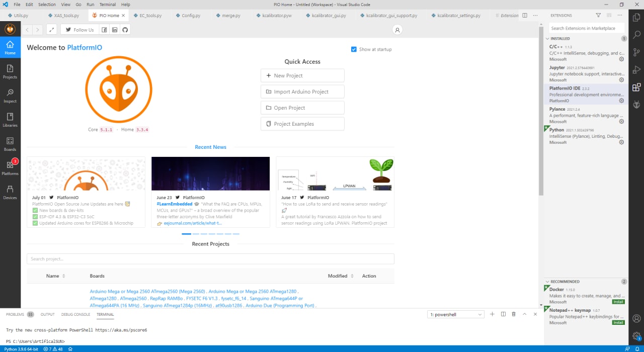Focus Search Extensions in Marketplace field
The height and width of the screenshot is (352, 644).
pos(586,28)
